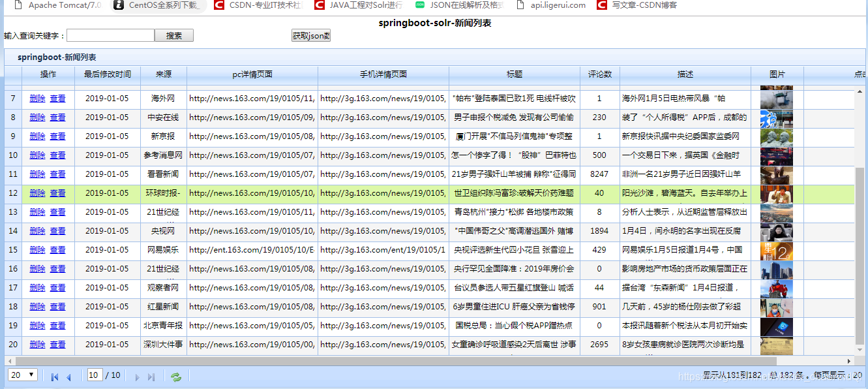Image resolution: width=868 pixels, height=389 pixels.
Task: Go to the first page of results
Action: [x=55, y=377]
